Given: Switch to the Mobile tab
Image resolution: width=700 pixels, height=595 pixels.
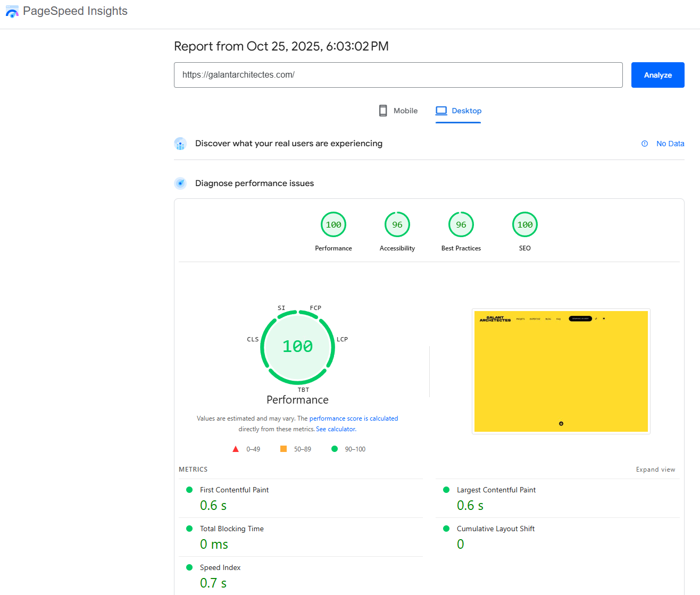Looking at the screenshot, I should pyautogui.click(x=398, y=111).
